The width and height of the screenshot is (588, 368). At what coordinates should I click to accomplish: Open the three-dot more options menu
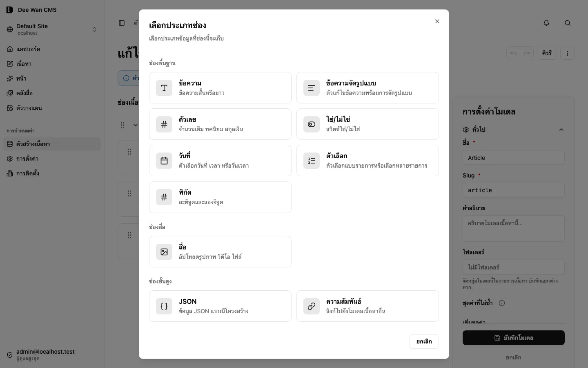[x=568, y=53]
